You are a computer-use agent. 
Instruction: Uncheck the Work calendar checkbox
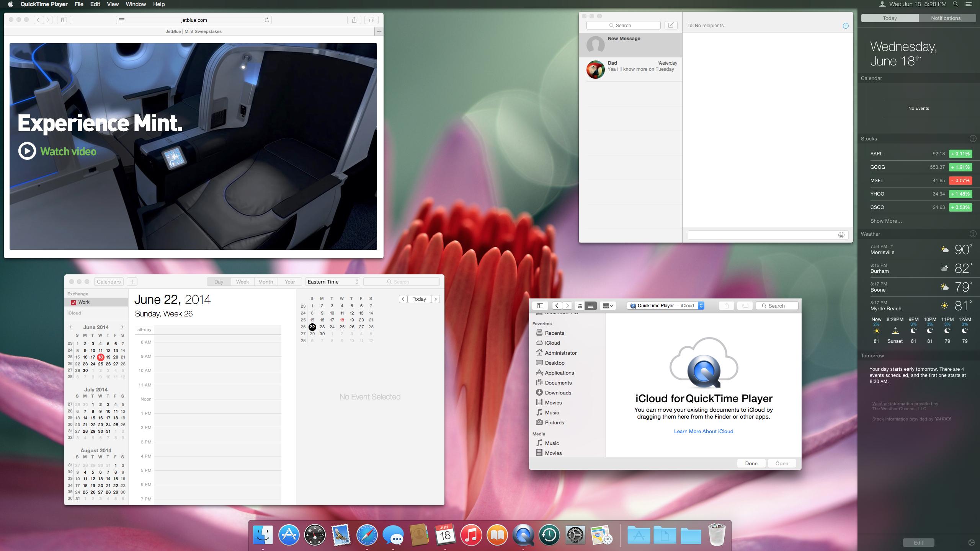point(73,302)
